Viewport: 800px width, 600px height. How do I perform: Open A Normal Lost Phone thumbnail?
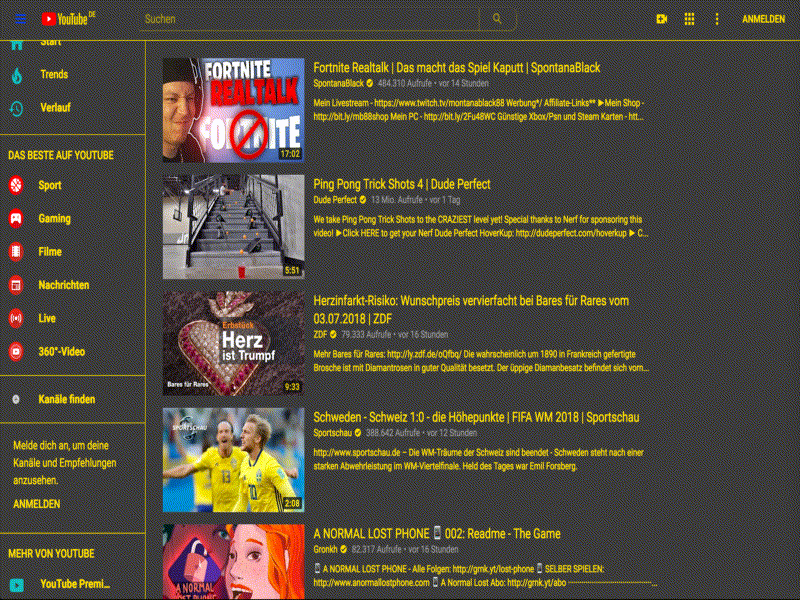[x=234, y=562]
